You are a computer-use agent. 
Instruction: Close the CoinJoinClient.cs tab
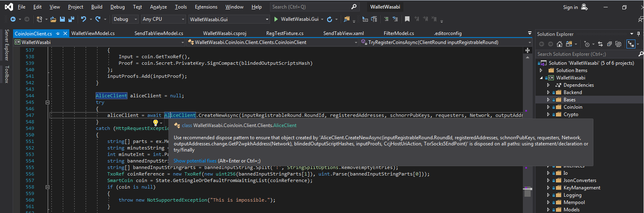click(65, 33)
